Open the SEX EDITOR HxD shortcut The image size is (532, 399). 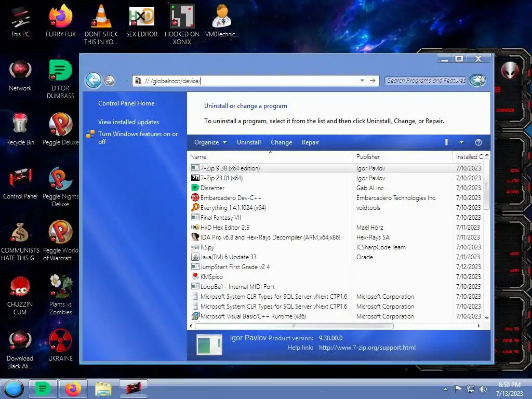[x=141, y=22]
